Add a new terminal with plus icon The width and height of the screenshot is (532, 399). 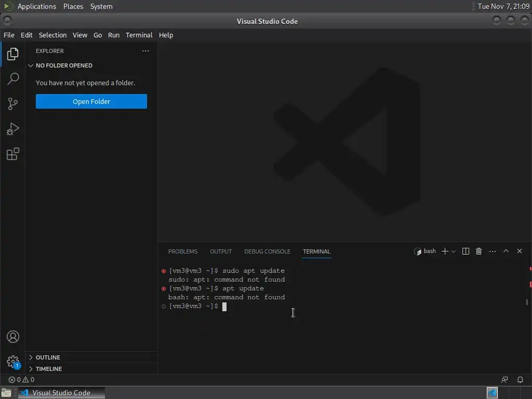tap(445, 251)
